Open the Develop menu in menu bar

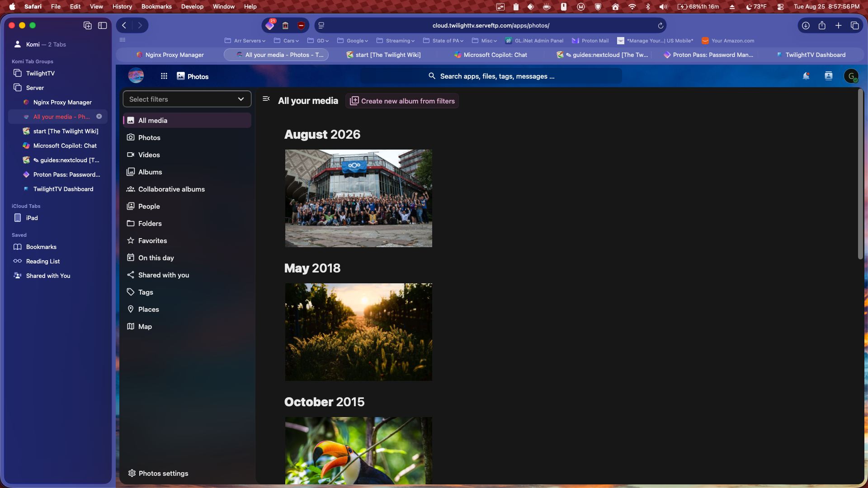192,6
